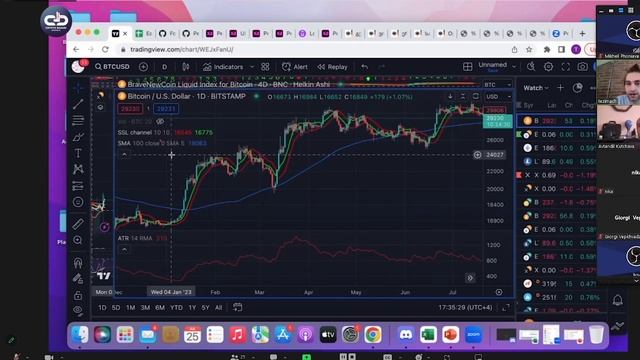Image resolution: width=640 pixels, height=360 pixels.
Task: Open go to date calendar icon
Action: tap(238, 307)
